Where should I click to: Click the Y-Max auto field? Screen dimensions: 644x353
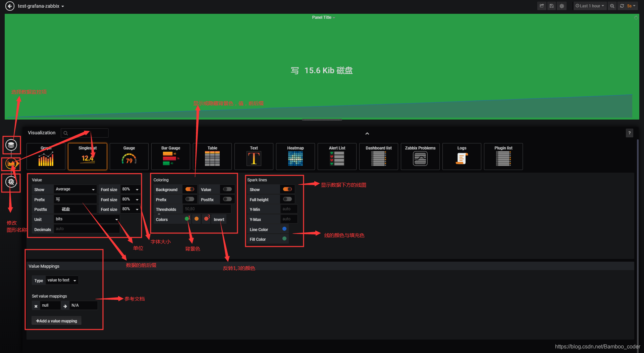tap(289, 219)
